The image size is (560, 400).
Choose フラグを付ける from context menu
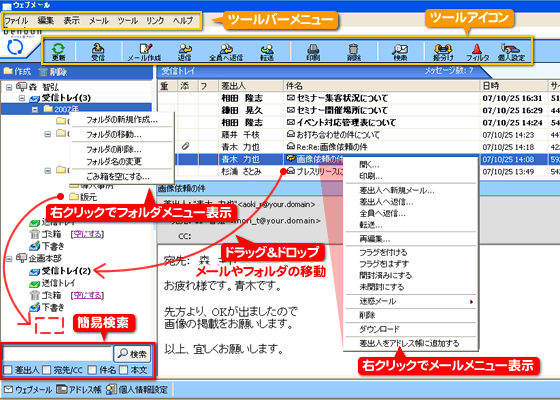click(x=411, y=252)
